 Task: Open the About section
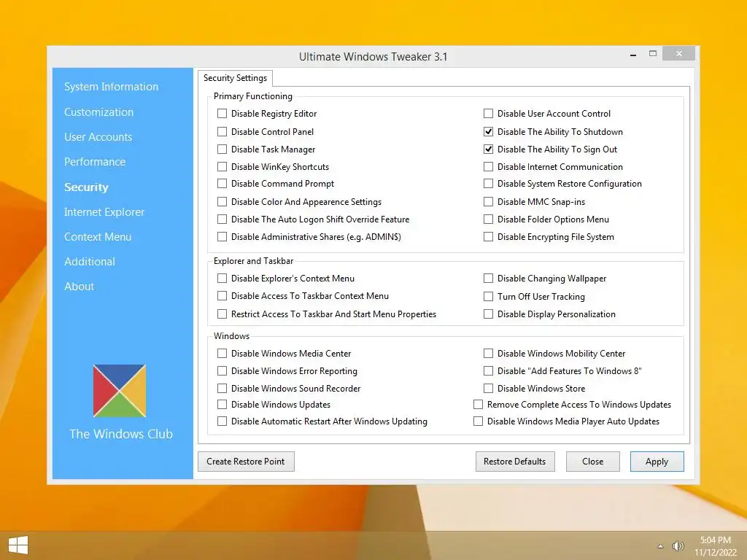79,286
